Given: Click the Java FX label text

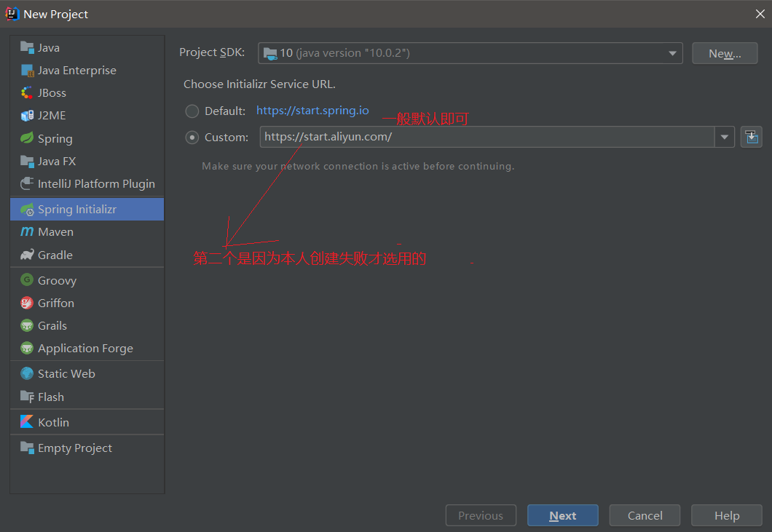Looking at the screenshot, I should click(57, 162).
